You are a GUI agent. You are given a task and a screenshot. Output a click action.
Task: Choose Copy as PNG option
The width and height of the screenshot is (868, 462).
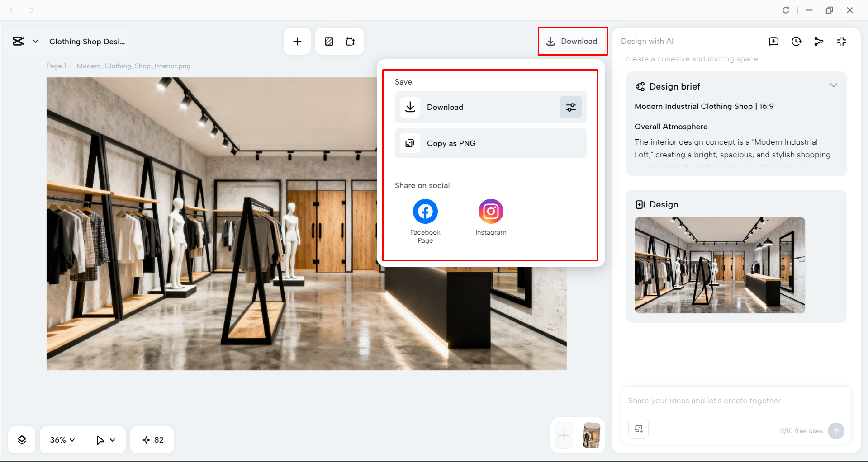491,143
